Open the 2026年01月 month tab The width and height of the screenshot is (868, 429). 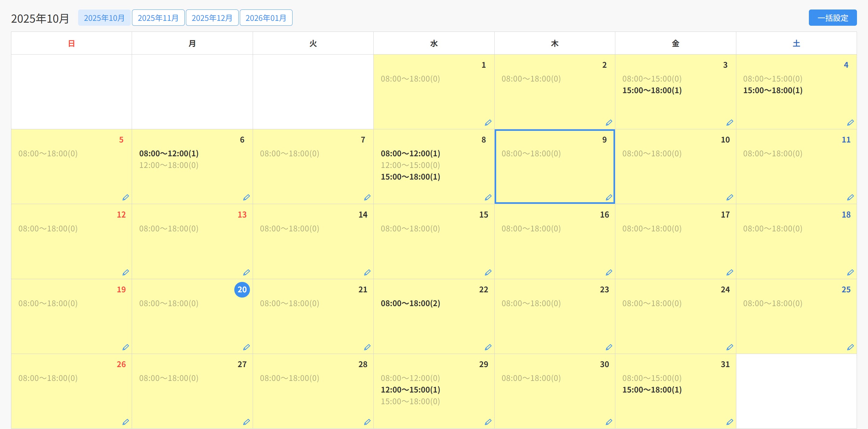266,18
